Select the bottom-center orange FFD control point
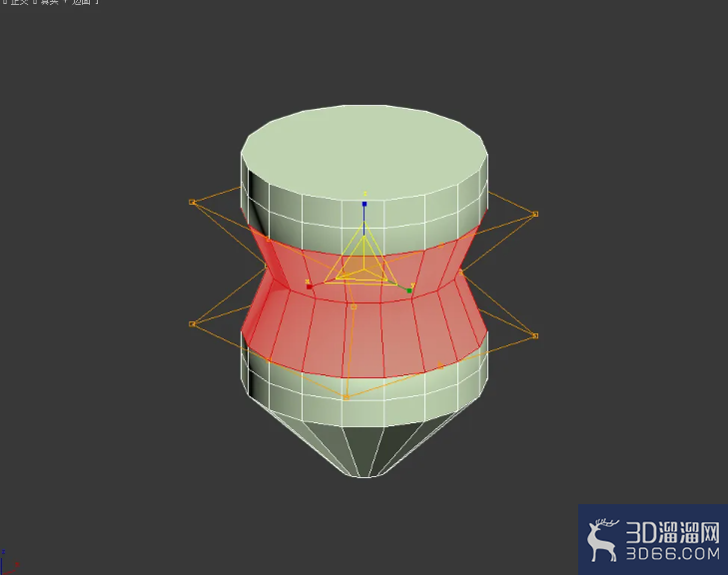The height and width of the screenshot is (575, 728). pyautogui.click(x=347, y=397)
